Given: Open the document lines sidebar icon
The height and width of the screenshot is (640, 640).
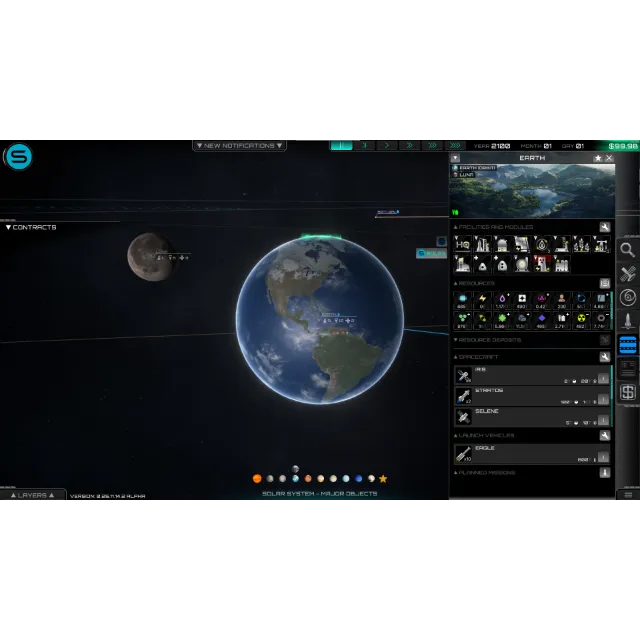Looking at the screenshot, I should coord(627,368).
